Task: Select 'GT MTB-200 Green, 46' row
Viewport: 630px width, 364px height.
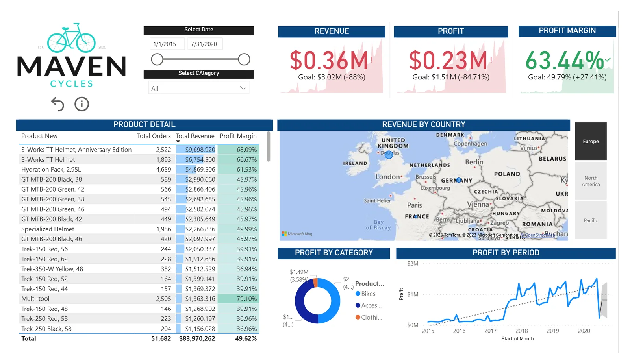Action: click(139, 209)
